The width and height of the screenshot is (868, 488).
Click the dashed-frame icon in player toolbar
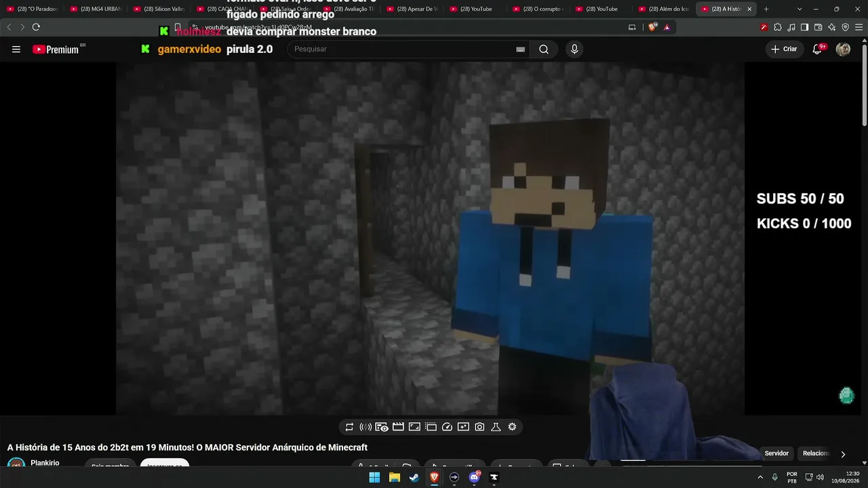pyautogui.click(x=431, y=427)
